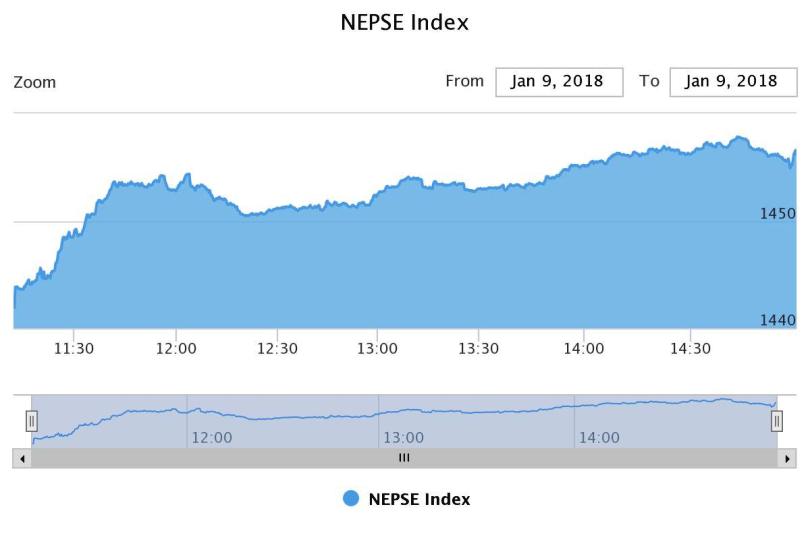This screenshot has height=540, width=810.
Task: Toggle the NEPSE Index series via legend text
Action: pyautogui.click(x=419, y=499)
